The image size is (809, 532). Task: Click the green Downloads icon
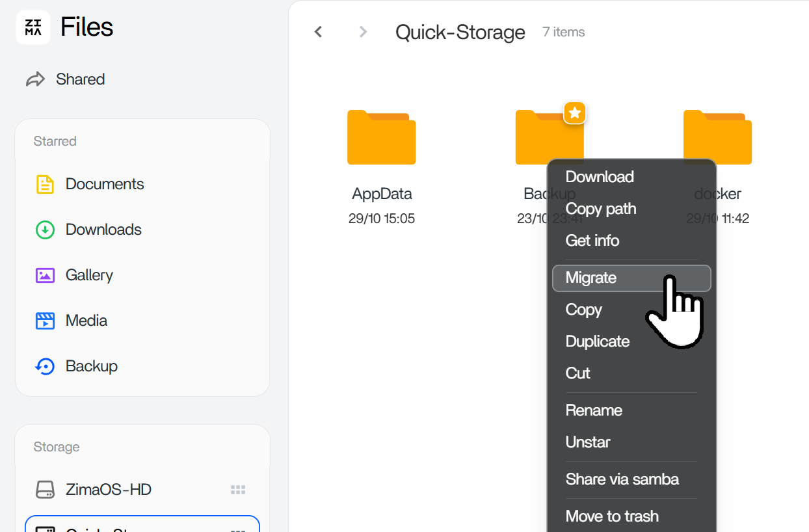(x=44, y=230)
